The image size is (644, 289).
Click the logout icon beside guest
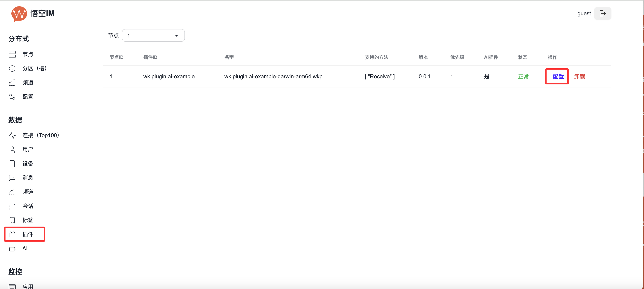tap(603, 14)
